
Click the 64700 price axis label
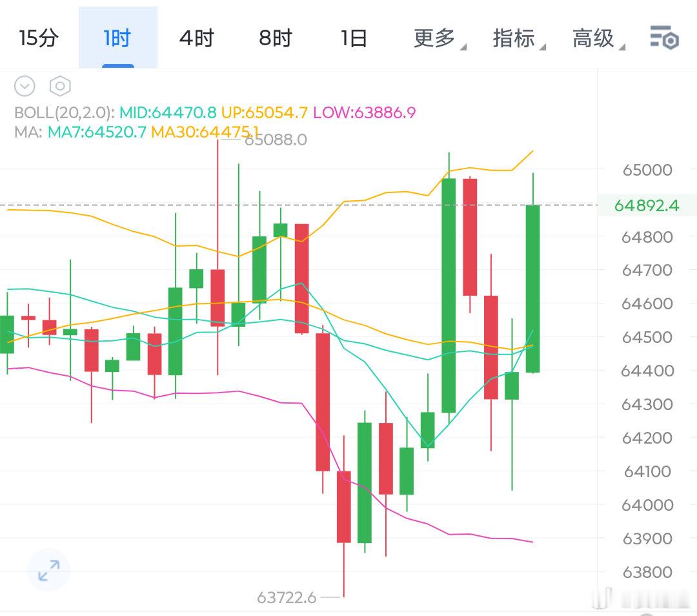(x=647, y=270)
